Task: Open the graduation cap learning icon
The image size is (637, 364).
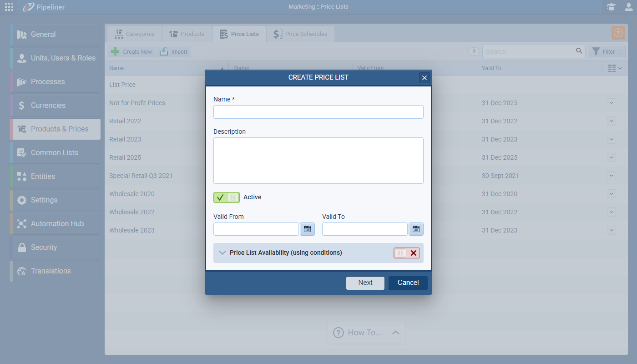Action: pos(611,7)
